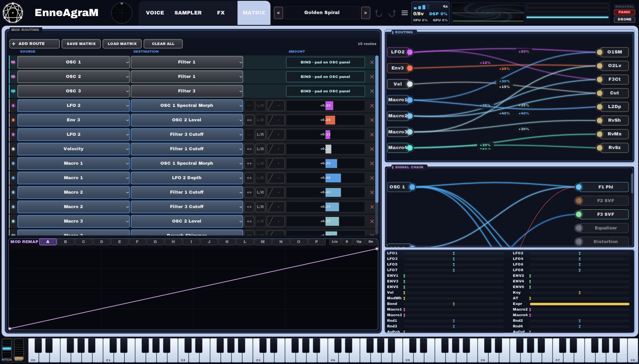Switch to the VOICE tab
This screenshot has height=364, width=639.
(155, 13)
